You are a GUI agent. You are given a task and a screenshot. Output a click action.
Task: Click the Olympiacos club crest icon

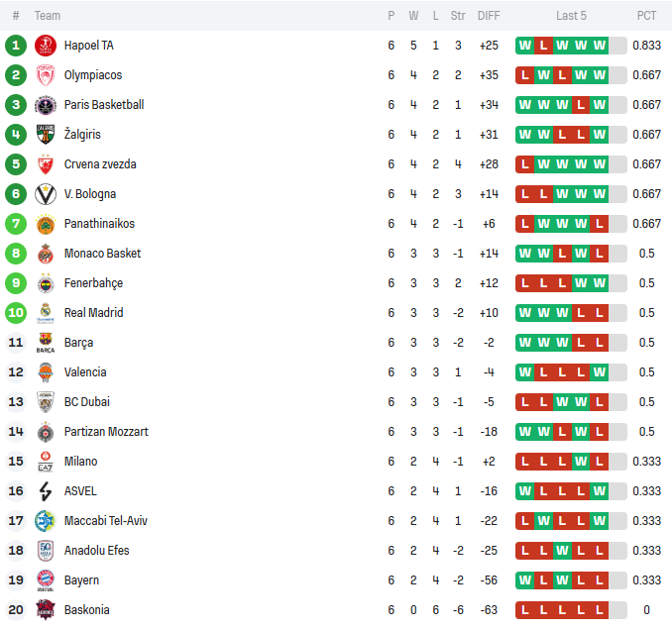tap(45, 75)
